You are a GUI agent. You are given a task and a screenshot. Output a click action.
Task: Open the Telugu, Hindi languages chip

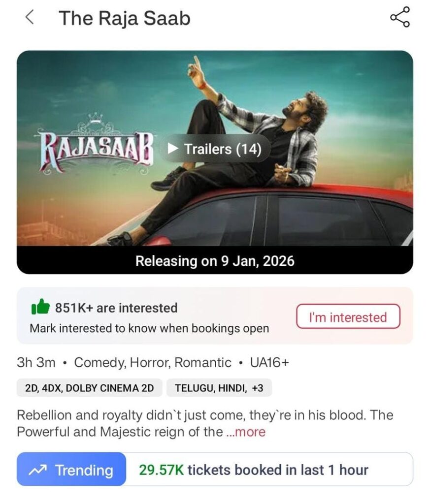219,388
